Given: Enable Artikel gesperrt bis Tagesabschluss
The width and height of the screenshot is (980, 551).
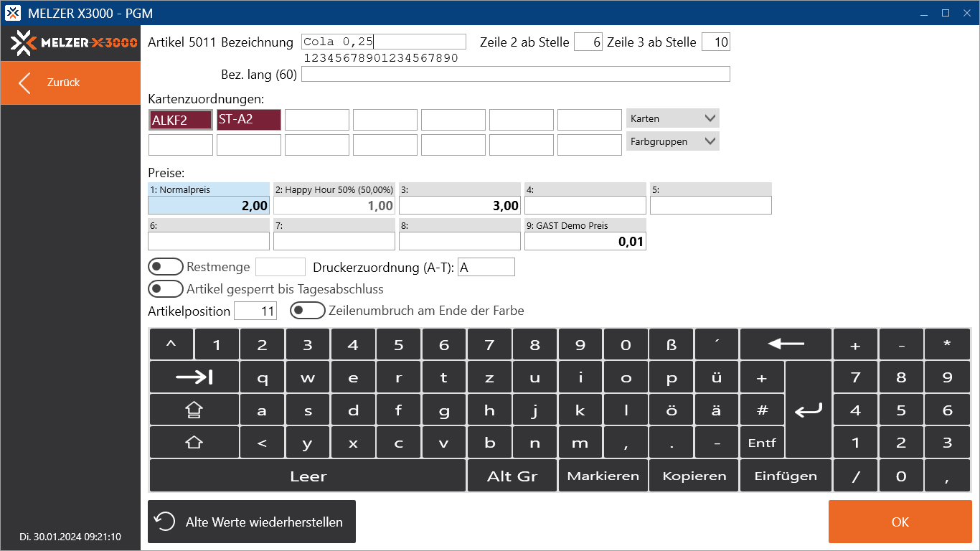Looking at the screenshot, I should (x=166, y=288).
